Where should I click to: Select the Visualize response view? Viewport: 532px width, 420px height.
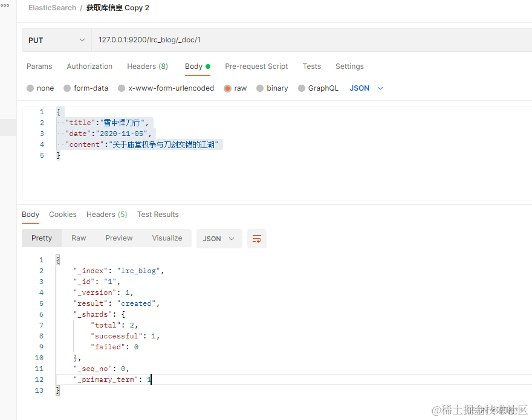(x=167, y=238)
